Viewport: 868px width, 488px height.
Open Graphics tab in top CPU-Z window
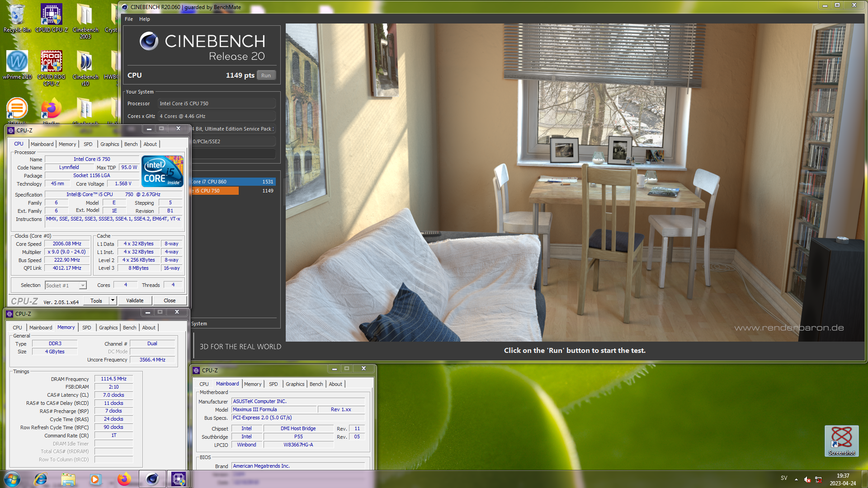pyautogui.click(x=110, y=144)
